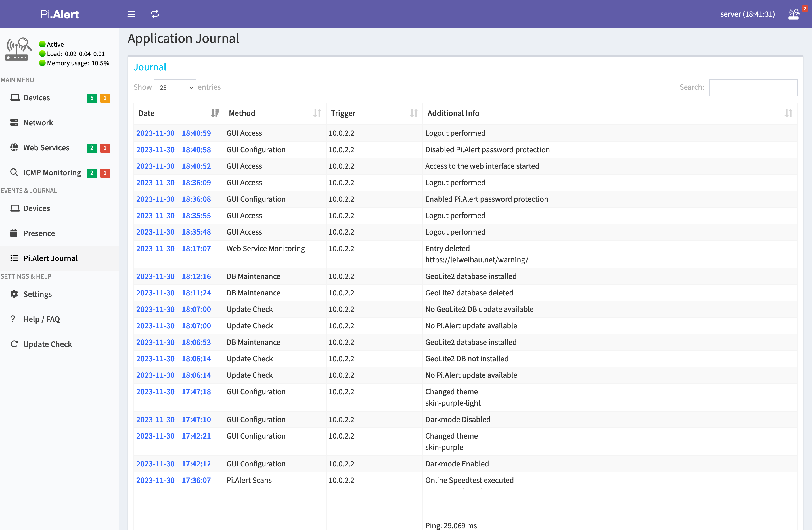Open Devices under Events & Journal
The height and width of the screenshot is (530, 812).
coord(37,208)
